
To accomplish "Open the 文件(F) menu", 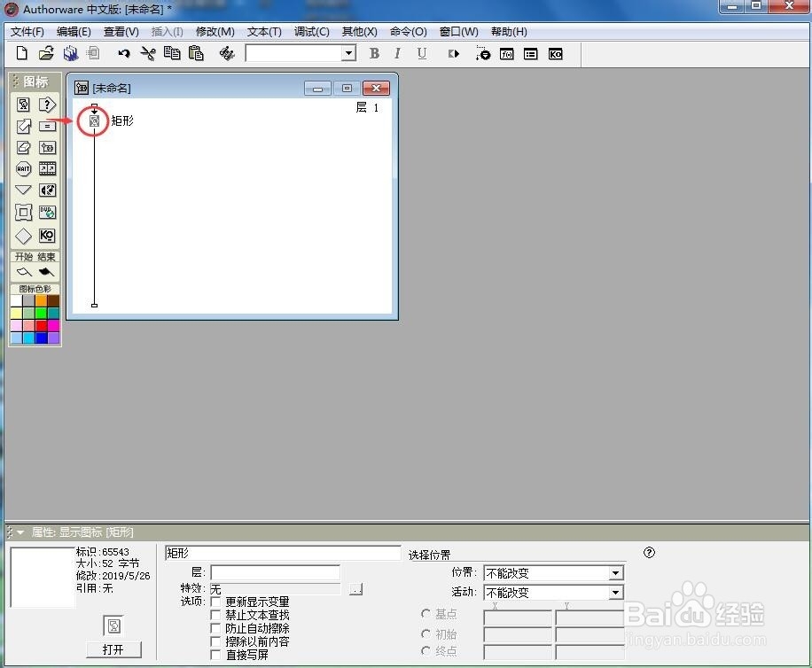I will pos(27,32).
